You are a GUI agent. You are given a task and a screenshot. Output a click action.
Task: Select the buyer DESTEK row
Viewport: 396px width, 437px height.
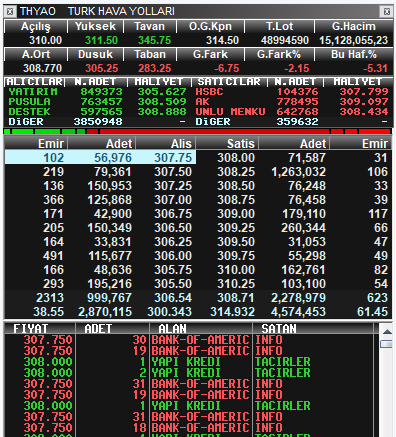tap(97, 112)
